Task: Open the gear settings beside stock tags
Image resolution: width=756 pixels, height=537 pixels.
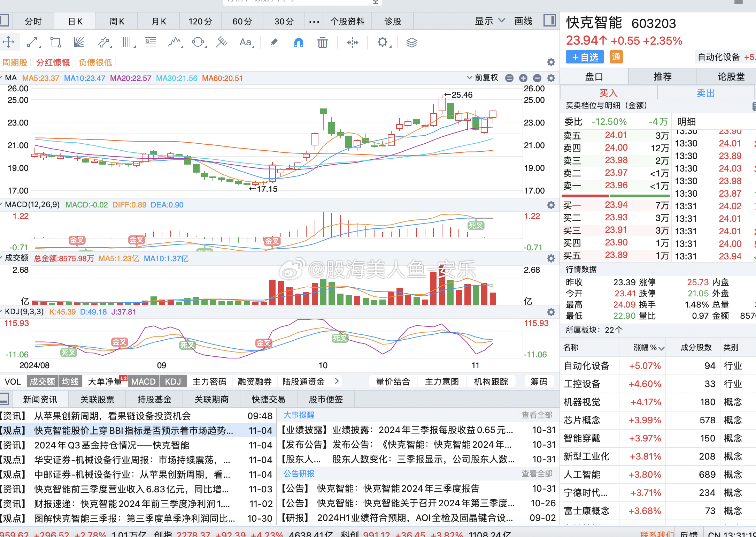Action: click(x=551, y=62)
